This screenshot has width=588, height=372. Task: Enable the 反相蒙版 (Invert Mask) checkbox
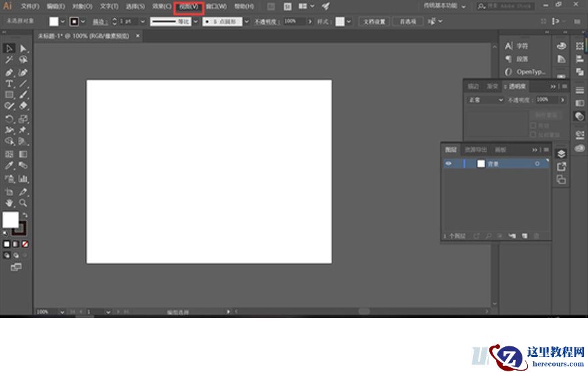(x=533, y=134)
